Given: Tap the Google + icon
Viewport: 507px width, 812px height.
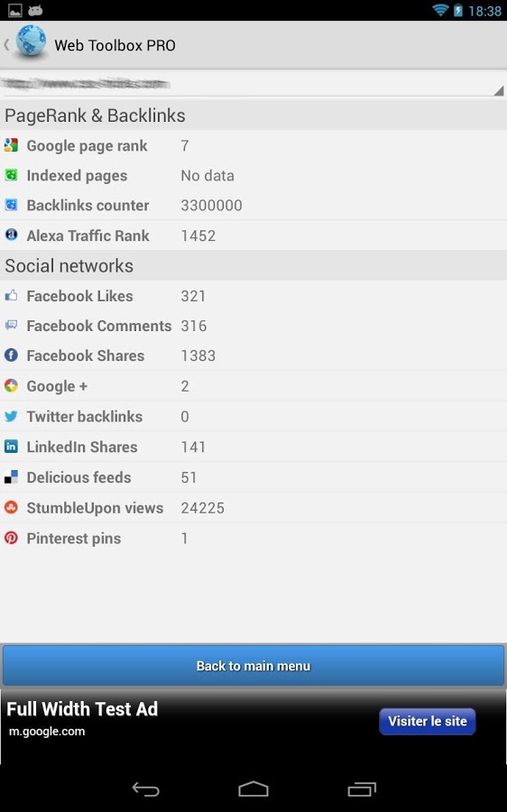Looking at the screenshot, I should tap(11, 386).
